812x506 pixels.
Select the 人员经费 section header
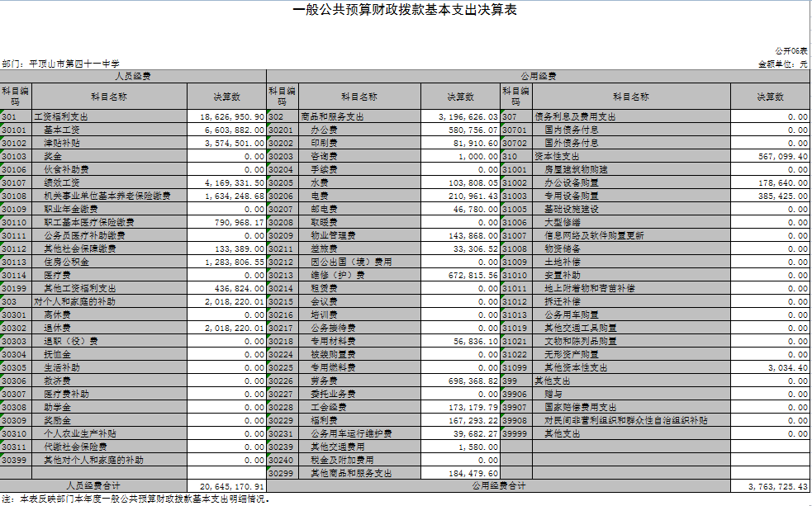[133, 76]
